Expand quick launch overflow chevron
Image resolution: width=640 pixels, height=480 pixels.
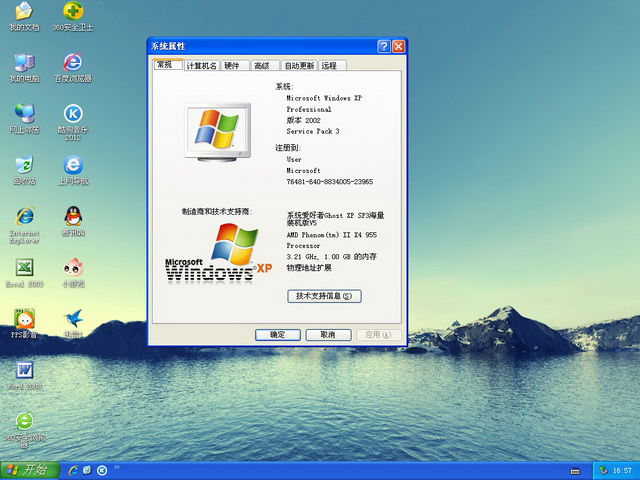(117, 467)
